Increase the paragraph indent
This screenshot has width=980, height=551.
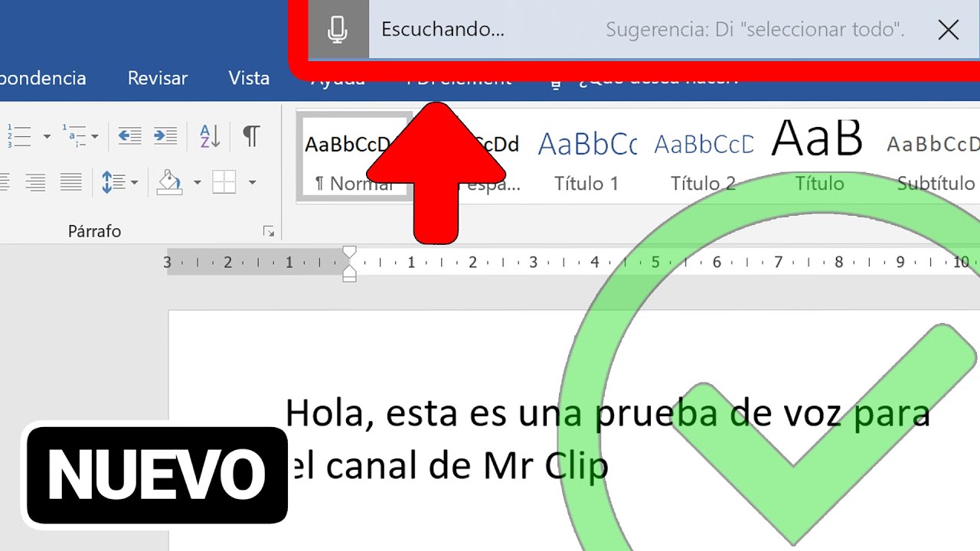click(165, 136)
